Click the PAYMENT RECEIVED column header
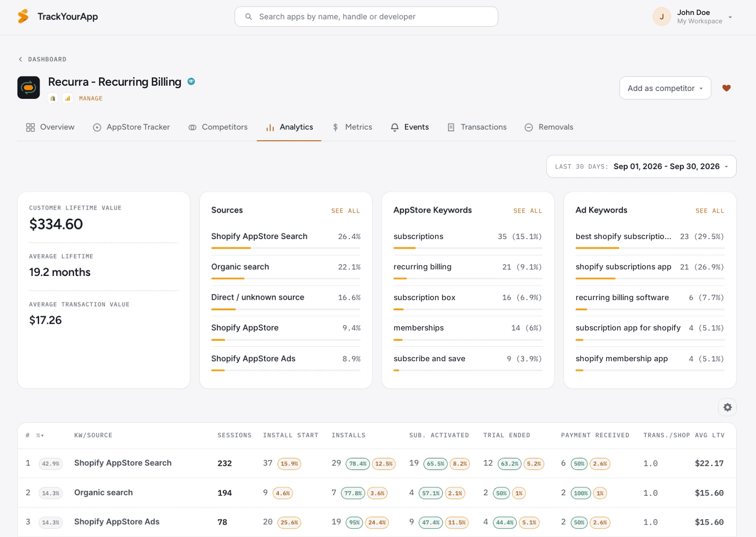The width and height of the screenshot is (756, 537). [x=595, y=435]
